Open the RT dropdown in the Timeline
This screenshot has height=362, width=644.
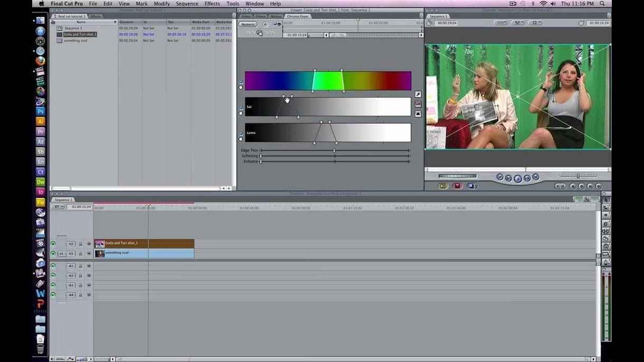coord(58,207)
